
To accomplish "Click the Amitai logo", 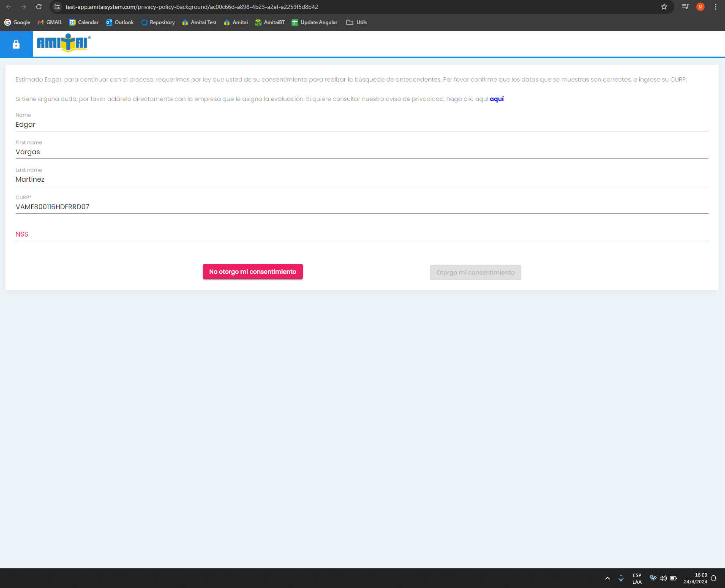I will tap(64, 43).
